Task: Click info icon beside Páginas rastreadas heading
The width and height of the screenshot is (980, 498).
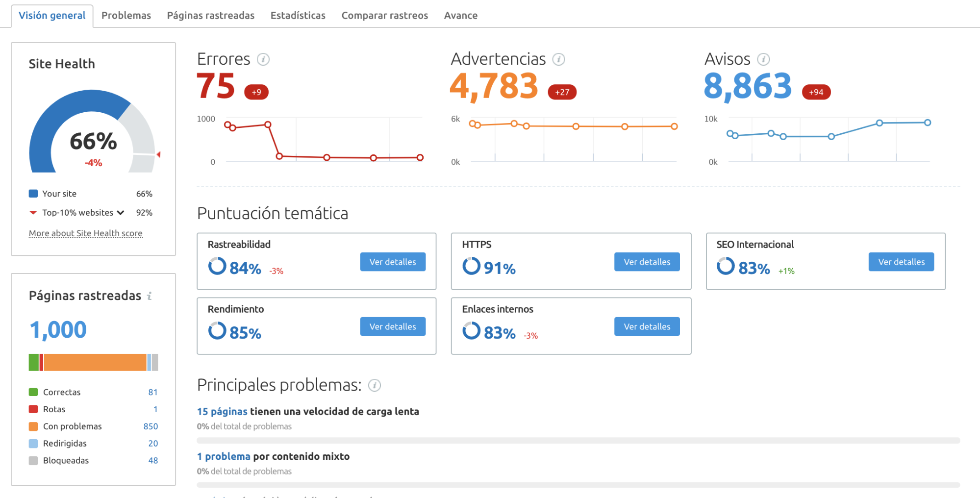Action: [x=150, y=296]
